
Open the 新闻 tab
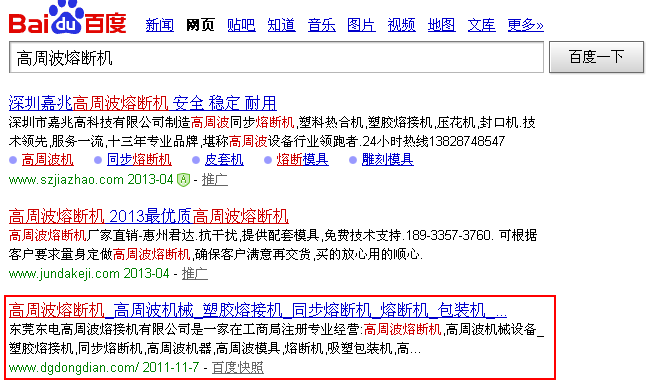pyautogui.click(x=160, y=25)
